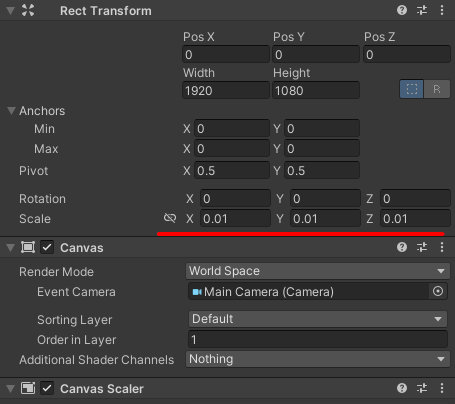This screenshot has width=455, height=404.
Task: Collapse the Rect Transform component foldout
Action: [11, 11]
